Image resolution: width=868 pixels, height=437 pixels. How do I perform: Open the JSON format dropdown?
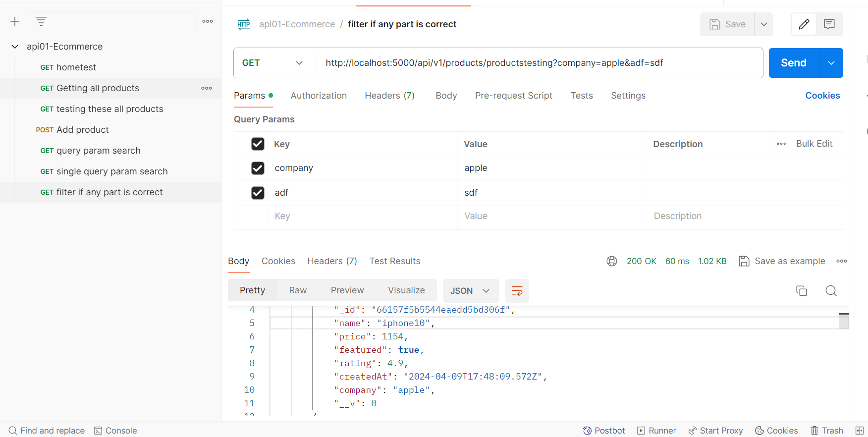[x=470, y=291]
